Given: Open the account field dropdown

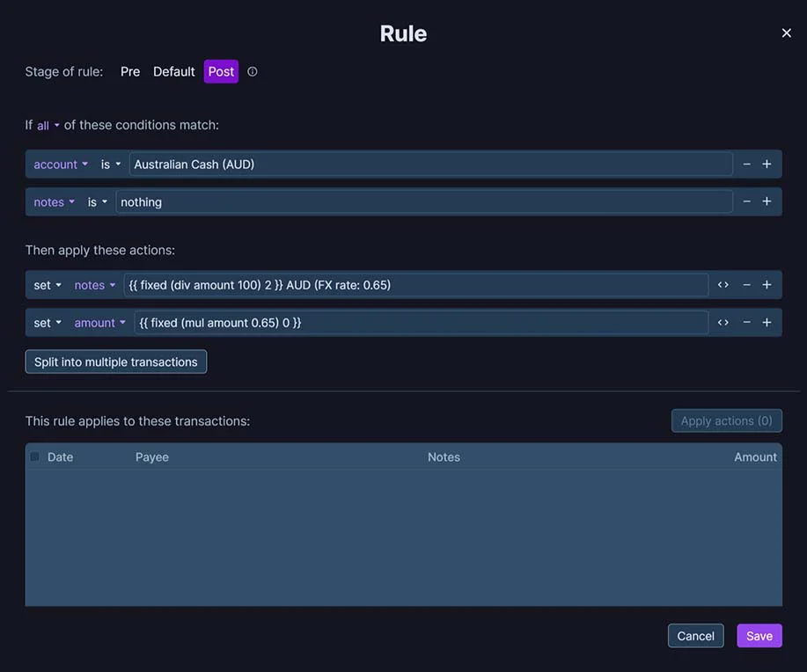Looking at the screenshot, I should coord(61,164).
